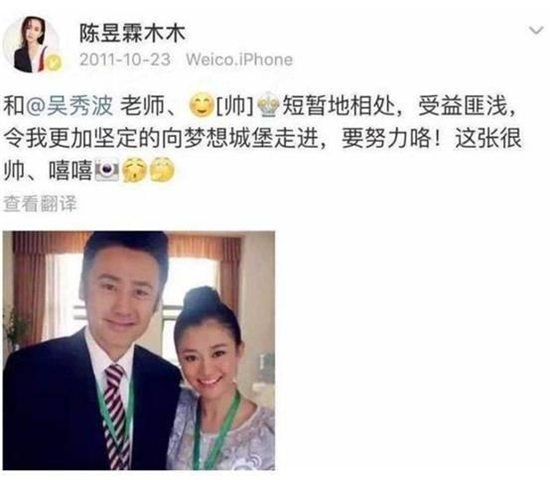Tap the kissing face emoji in post

pyautogui.click(x=134, y=170)
